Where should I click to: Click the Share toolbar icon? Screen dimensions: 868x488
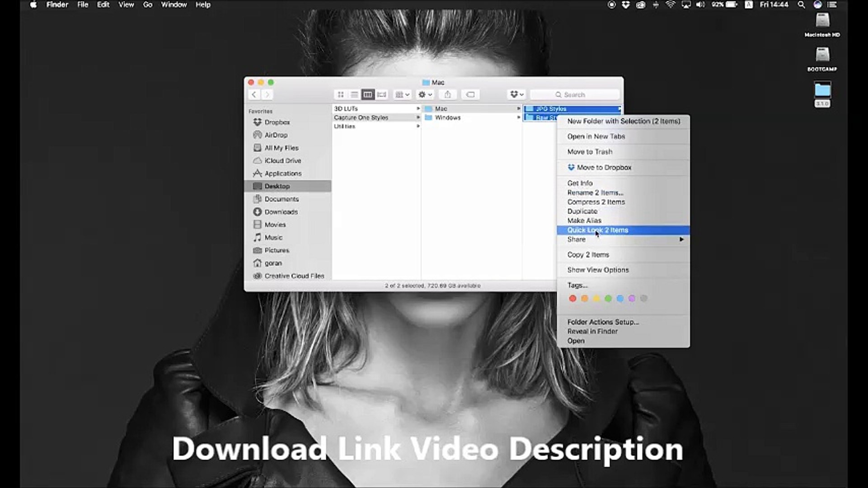447,94
